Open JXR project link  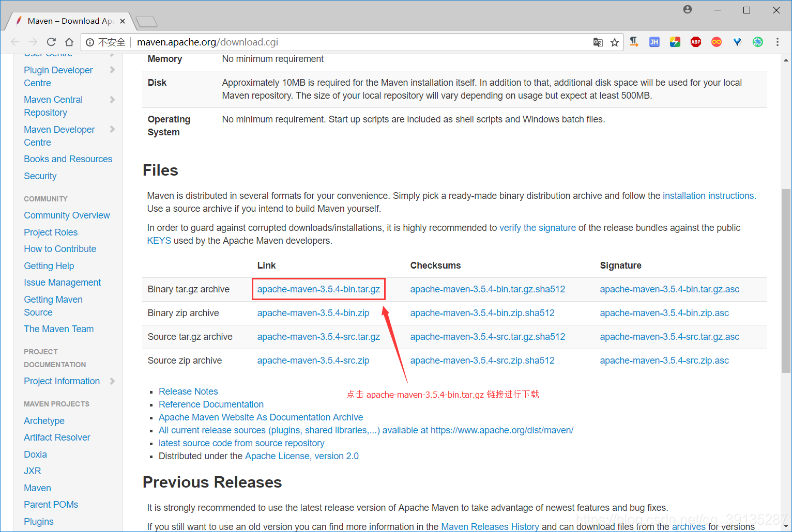(x=33, y=471)
